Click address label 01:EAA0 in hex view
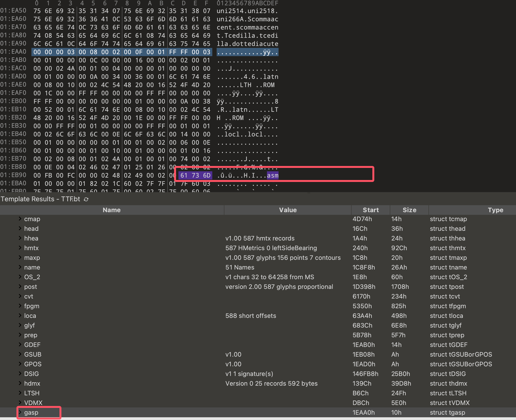This screenshot has height=420, width=516. [13, 52]
